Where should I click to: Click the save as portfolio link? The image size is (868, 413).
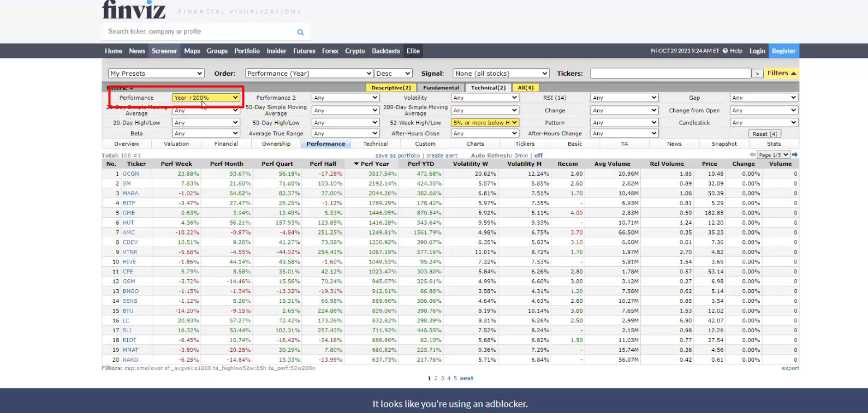click(x=398, y=155)
